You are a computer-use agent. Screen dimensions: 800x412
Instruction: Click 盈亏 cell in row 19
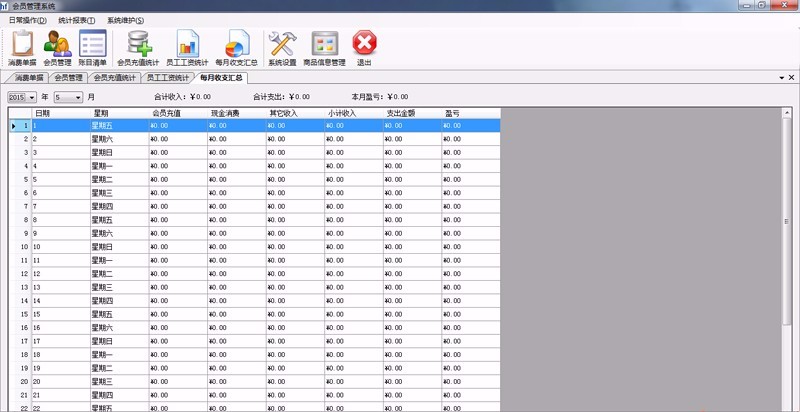point(471,368)
